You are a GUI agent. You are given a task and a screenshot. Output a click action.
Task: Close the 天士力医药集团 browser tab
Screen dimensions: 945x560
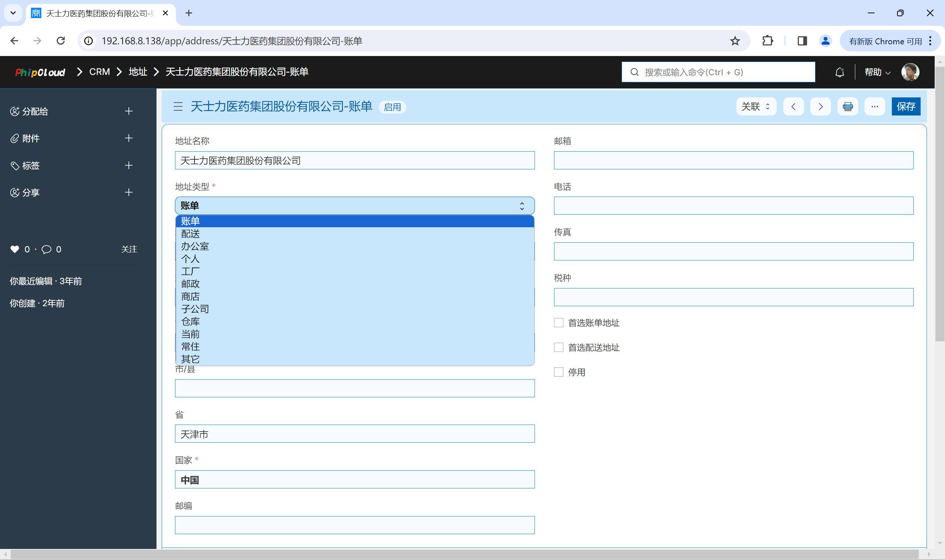pyautogui.click(x=165, y=13)
